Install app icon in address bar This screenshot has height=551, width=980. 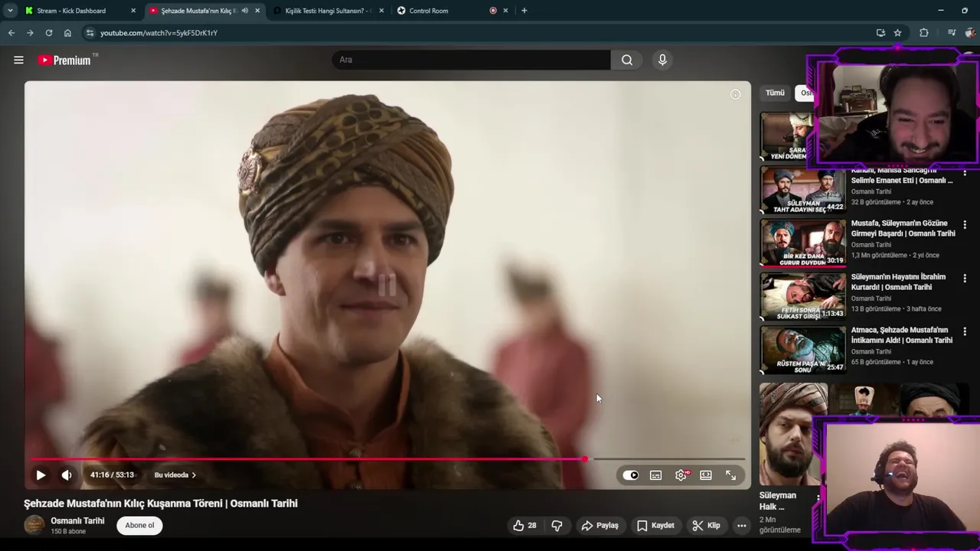[x=880, y=33]
